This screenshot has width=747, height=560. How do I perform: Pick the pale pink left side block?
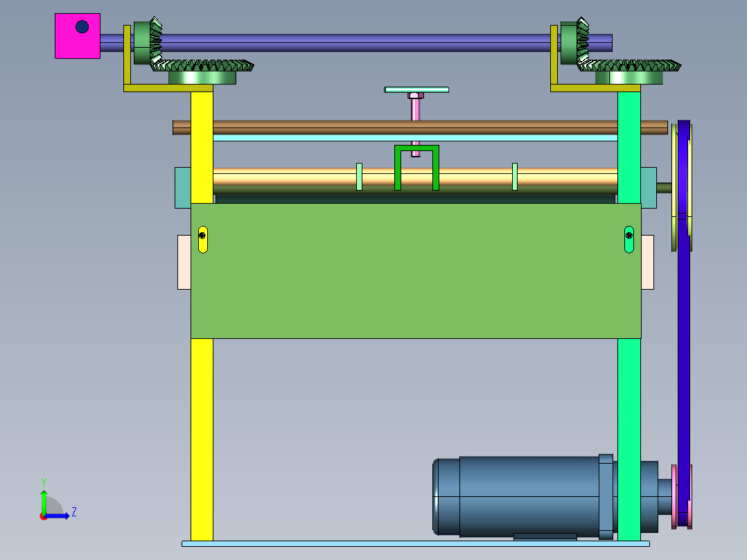coord(184,262)
